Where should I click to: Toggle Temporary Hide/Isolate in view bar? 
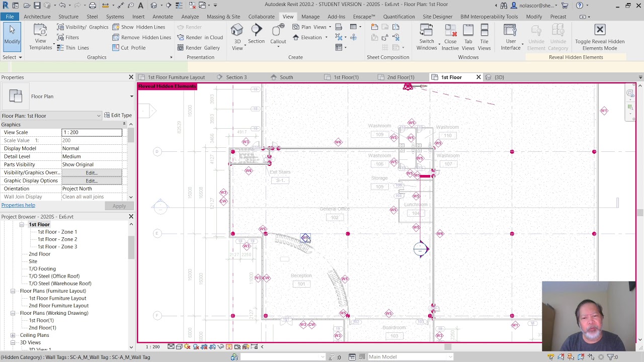point(221,347)
